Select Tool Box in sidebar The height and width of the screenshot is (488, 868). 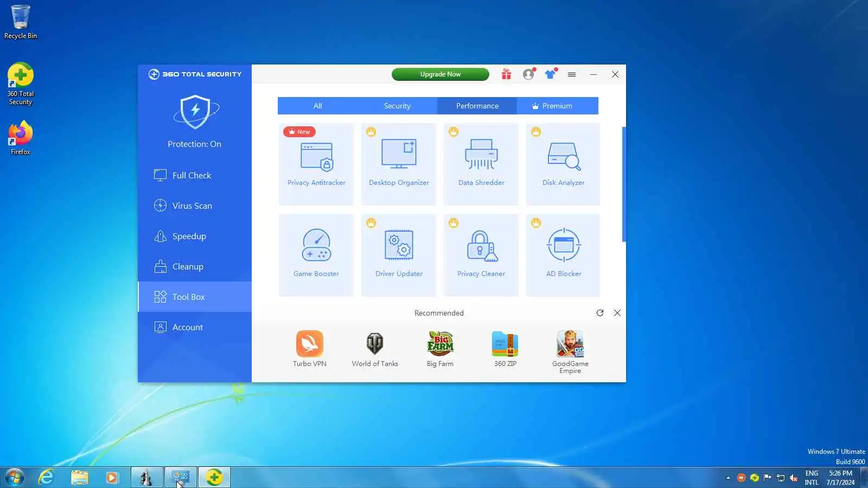pos(195,297)
